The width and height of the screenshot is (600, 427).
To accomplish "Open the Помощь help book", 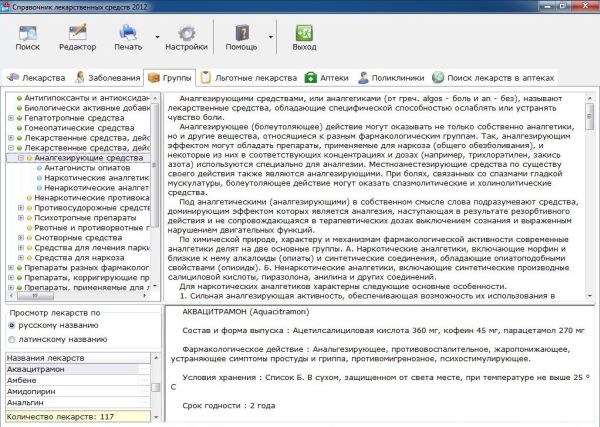I will point(241,37).
